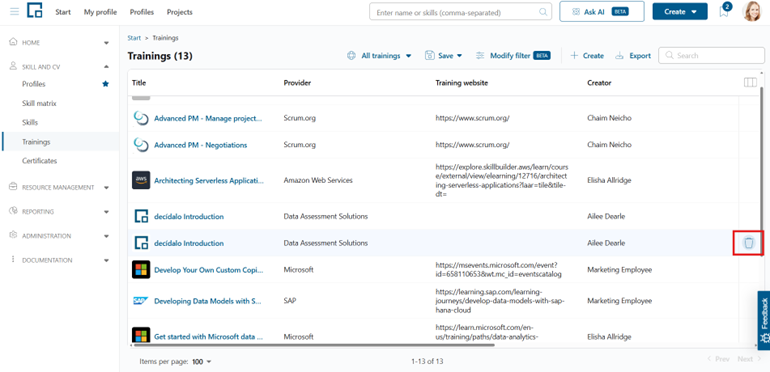Open the blue Create dropdown button
This screenshot has width=770, height=372.
pos(680,12)
